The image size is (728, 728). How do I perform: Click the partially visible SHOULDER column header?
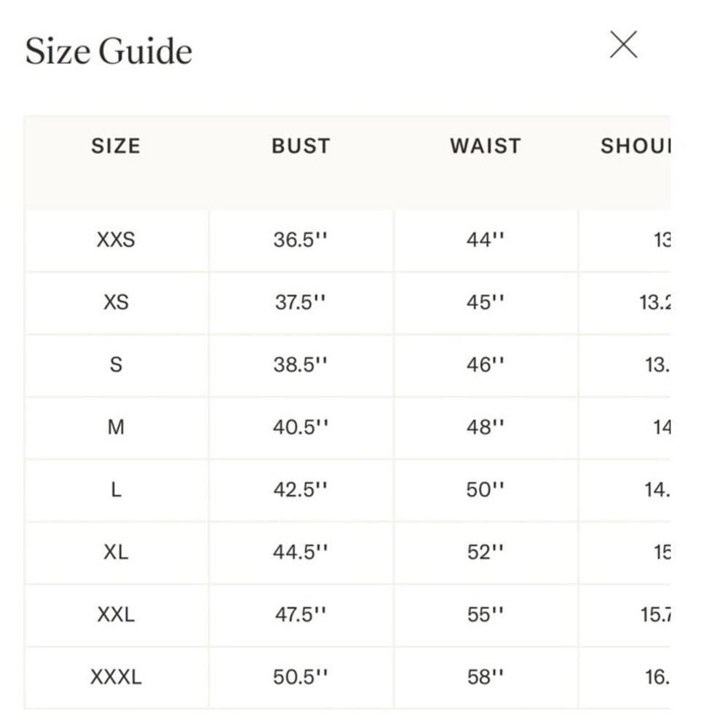(x=636, y=146)
